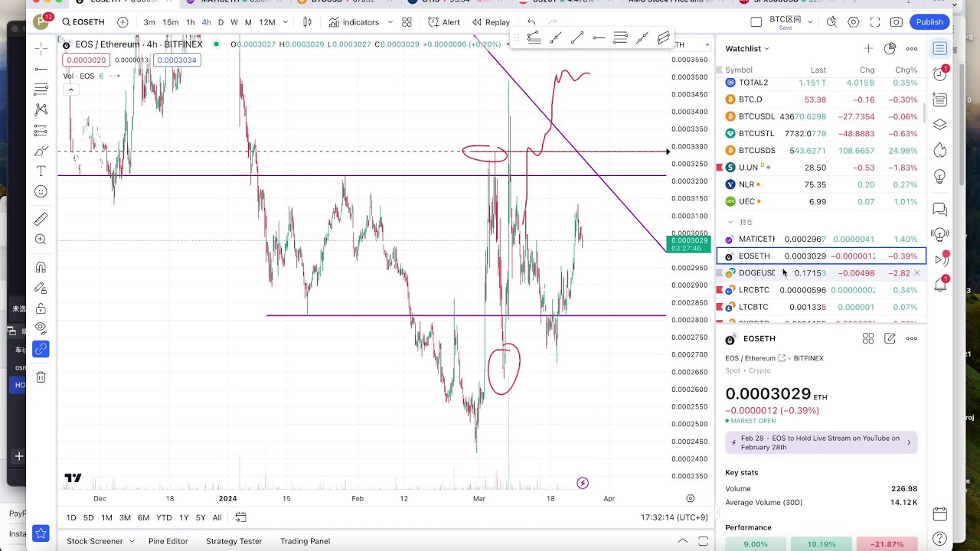
Task: Open the EOSETH symbol search
Action: click(x=83, y=22)
